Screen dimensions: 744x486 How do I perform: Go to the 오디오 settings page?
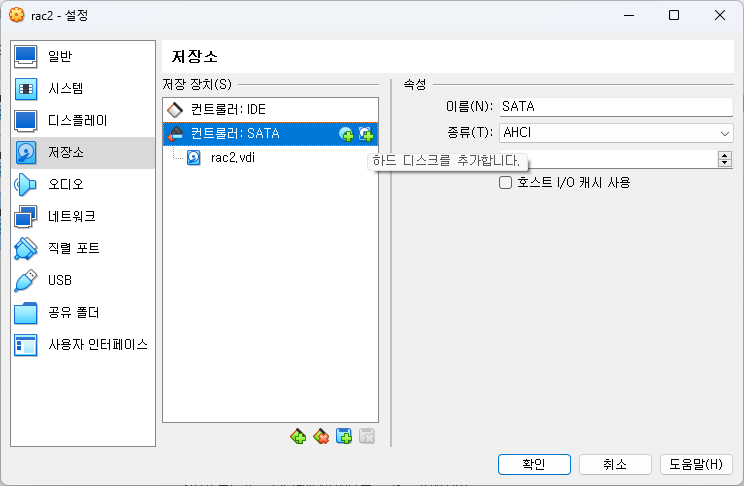[83, 184]
